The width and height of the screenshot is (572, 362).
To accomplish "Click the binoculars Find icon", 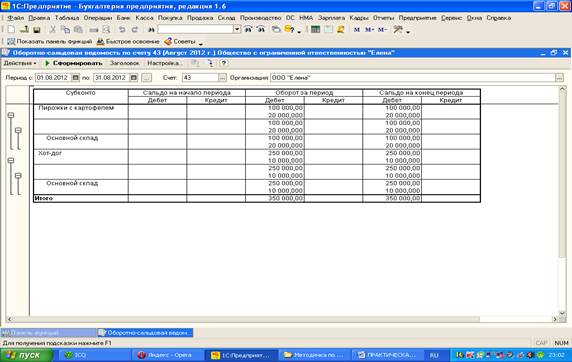I will (x=151, y=30).
